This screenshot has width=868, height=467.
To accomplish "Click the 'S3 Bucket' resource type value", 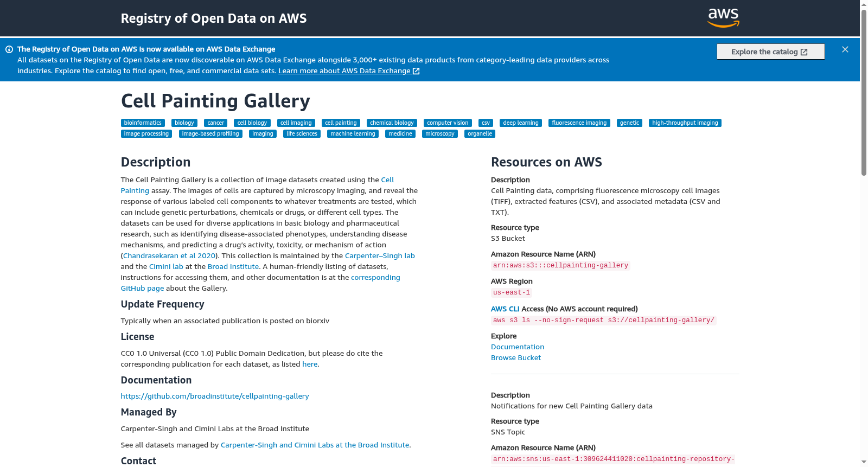I will (x=508, y=239).
